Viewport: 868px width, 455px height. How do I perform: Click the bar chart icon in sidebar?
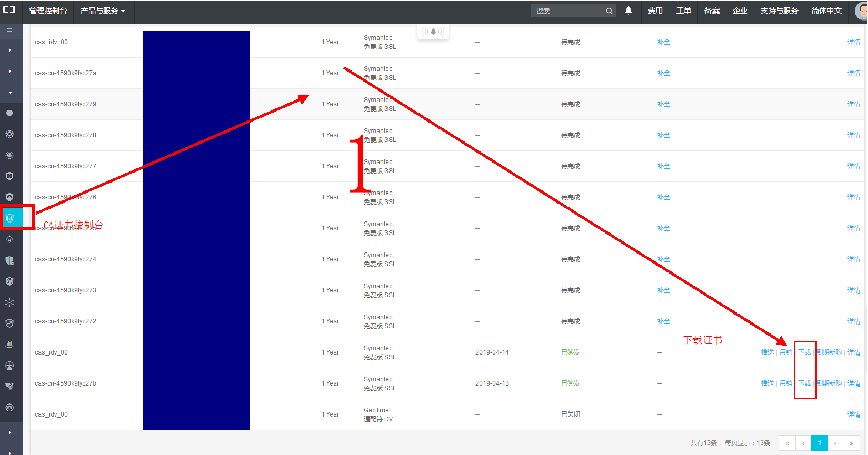tap(9, 344)
